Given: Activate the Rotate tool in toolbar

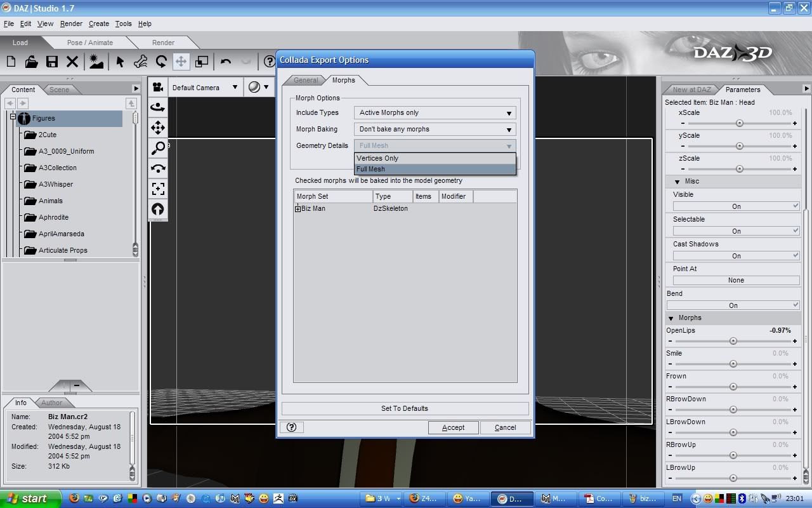Looking at the screenshot, I should (161, 62).
